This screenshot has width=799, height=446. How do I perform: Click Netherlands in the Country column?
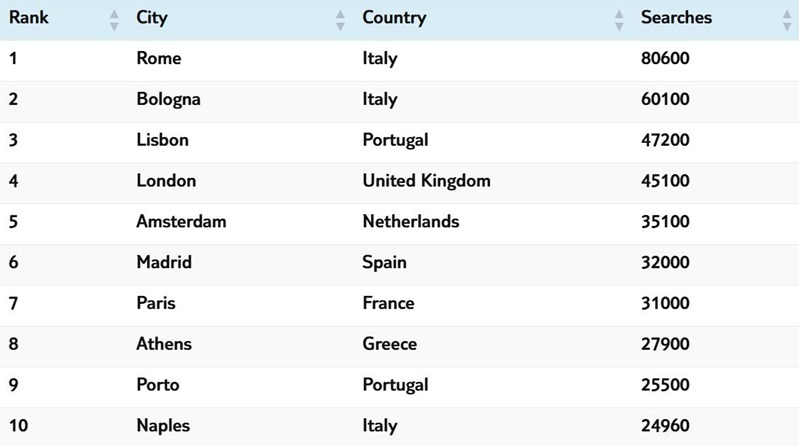(x=410, y=222)
